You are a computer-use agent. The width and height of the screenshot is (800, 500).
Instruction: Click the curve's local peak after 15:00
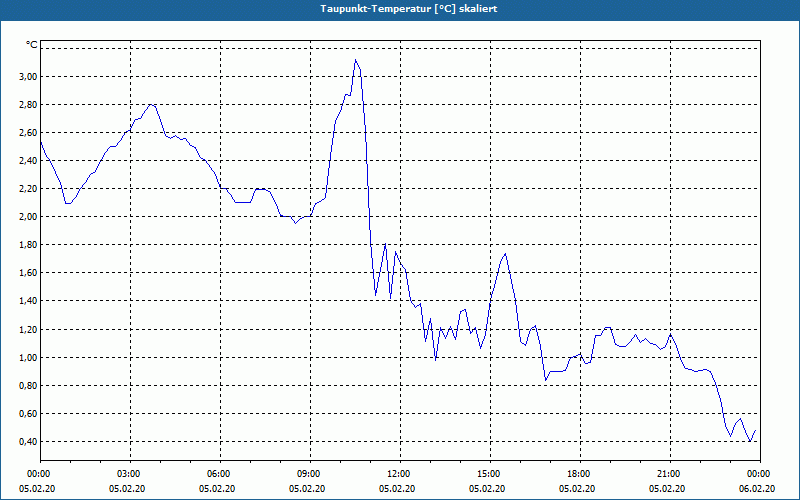pyautogui.click(x=505, y=254)
